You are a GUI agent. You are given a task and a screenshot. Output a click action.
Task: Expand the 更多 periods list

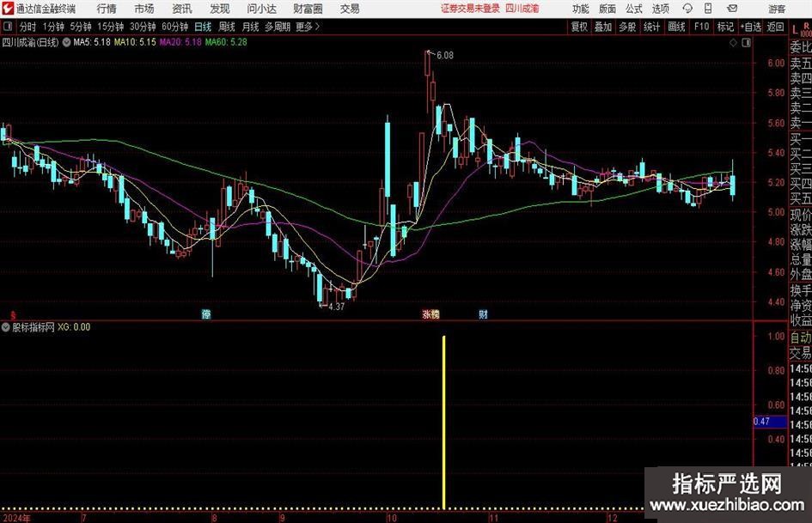click(308, 27)
